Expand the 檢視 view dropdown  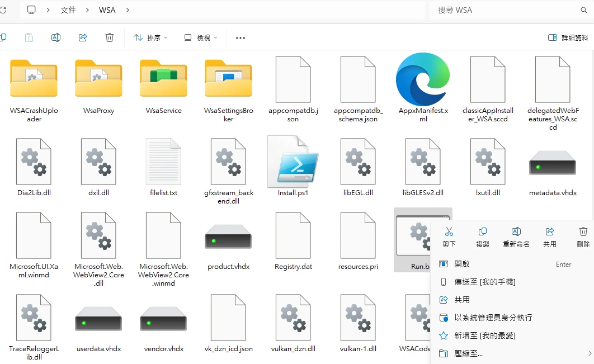click(201, 37)
